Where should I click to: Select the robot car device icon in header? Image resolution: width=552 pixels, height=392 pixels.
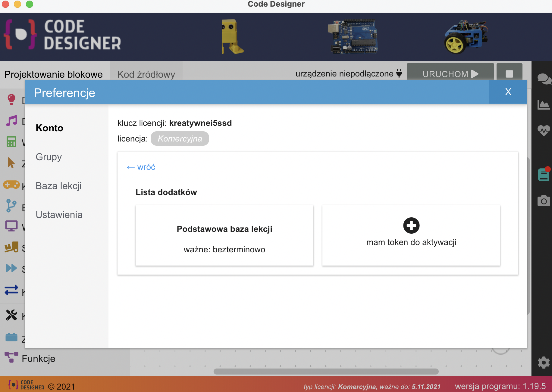[466, 36]
